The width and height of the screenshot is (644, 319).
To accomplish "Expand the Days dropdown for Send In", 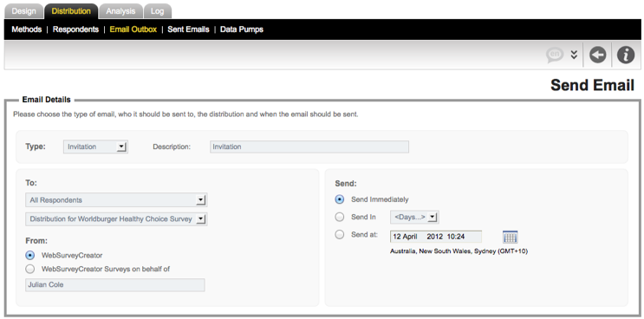I will pyautogui.click(x=414, y=217).
